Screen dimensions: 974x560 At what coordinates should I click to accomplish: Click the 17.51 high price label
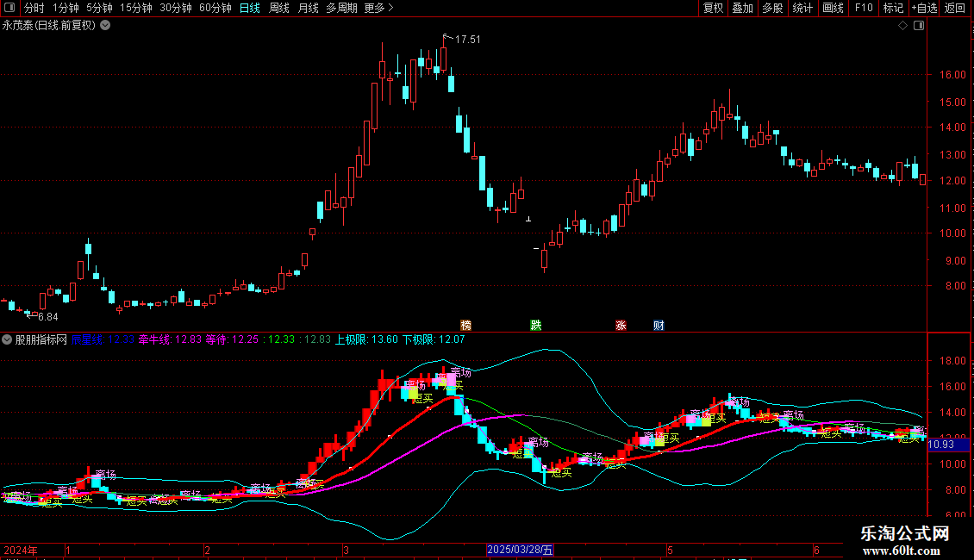point(468,39)
